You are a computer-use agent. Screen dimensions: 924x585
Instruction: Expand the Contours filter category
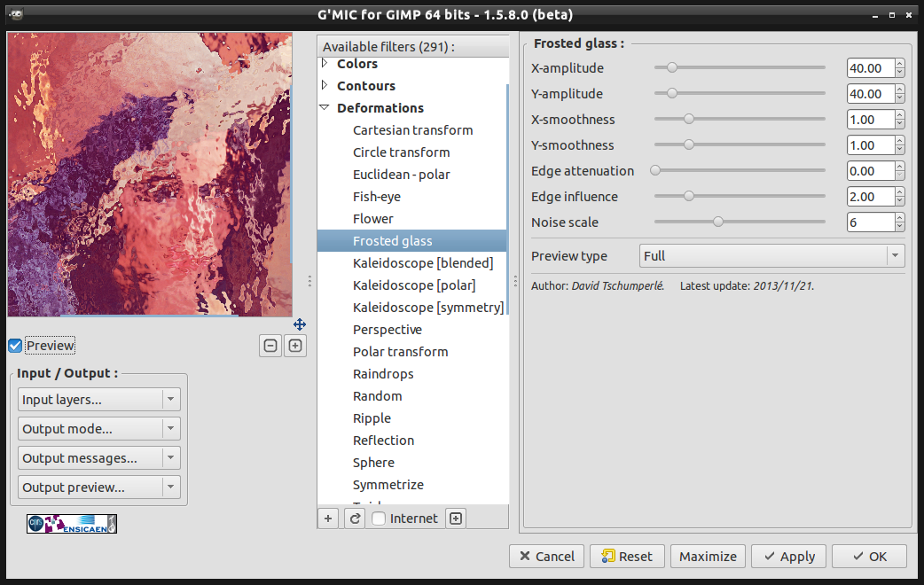[x=324, y=85]
